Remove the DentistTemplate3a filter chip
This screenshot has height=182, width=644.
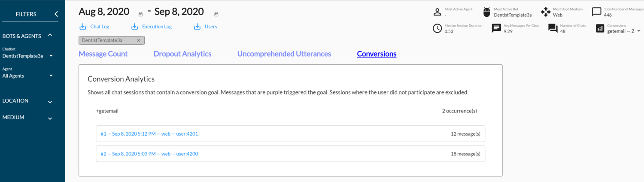coord(139,40)
